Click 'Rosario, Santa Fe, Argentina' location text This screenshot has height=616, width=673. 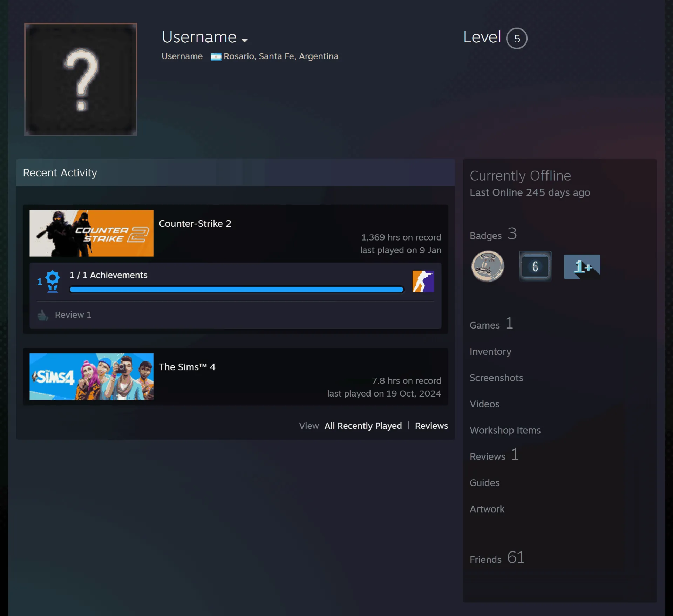281,56
